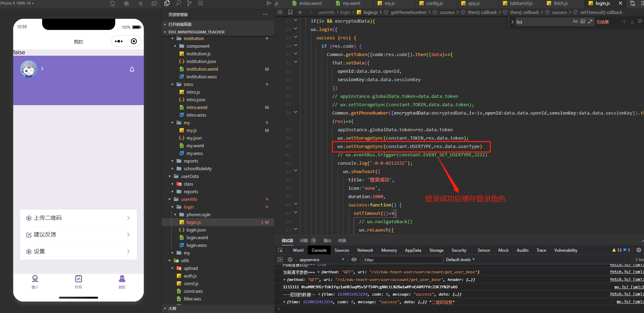Collapse the userData folder

(x=170, y=176)
